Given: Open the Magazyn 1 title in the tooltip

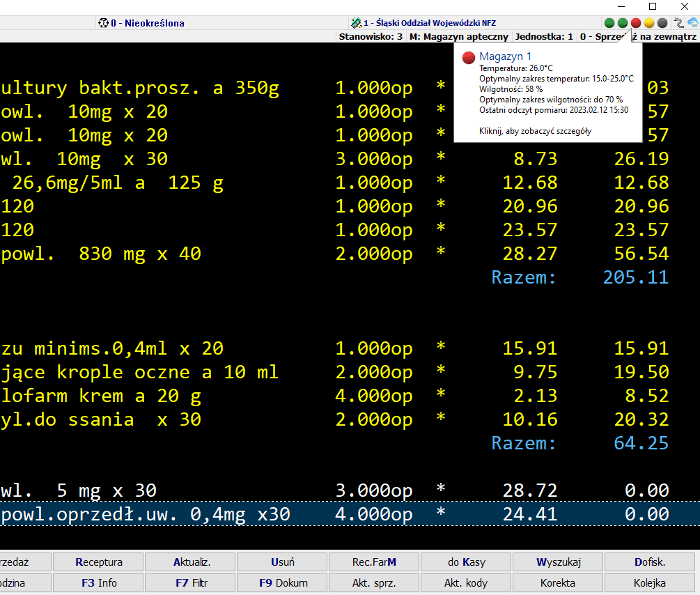Looking at the screenshot, I should [505, 56].
